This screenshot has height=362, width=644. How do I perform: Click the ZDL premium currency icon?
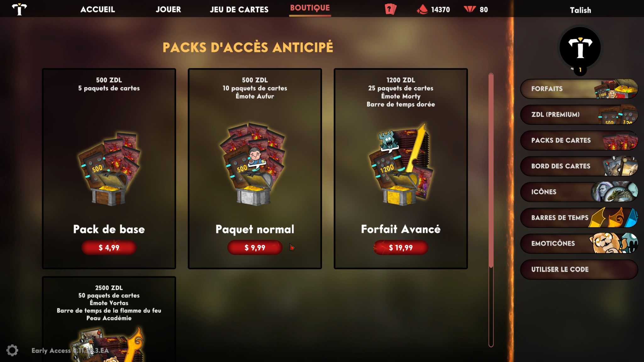point(470,9)
